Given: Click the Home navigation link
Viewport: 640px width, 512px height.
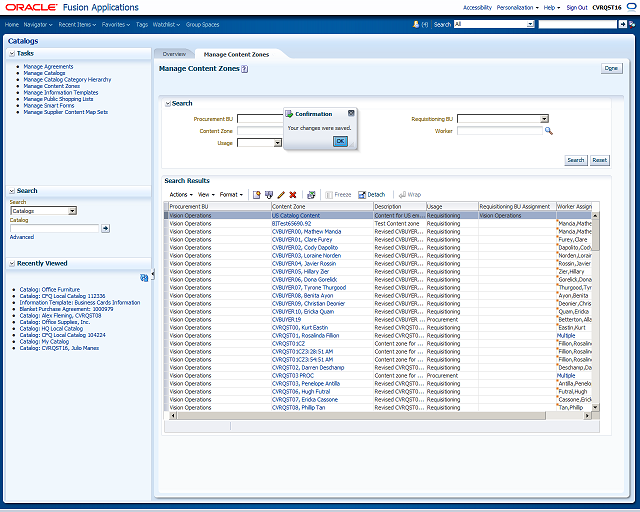Looking at the screenshot, I should 11,24.
